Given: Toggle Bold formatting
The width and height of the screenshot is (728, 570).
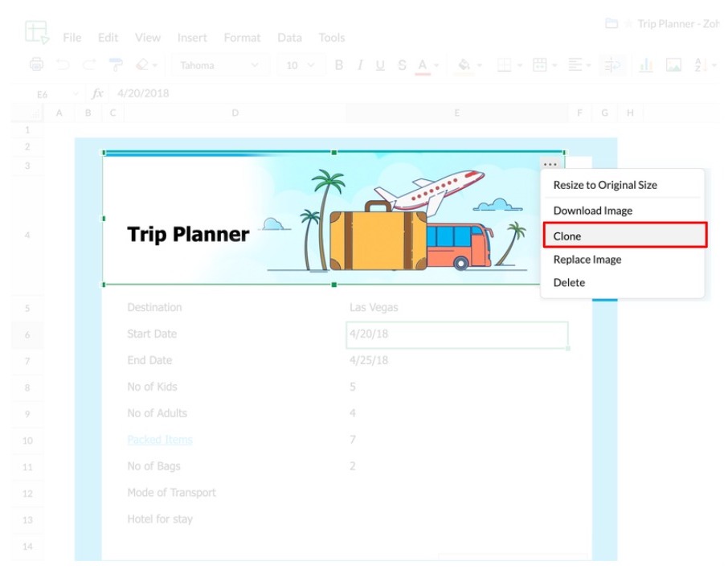Looking at the screenshot, I should [339, 65].
